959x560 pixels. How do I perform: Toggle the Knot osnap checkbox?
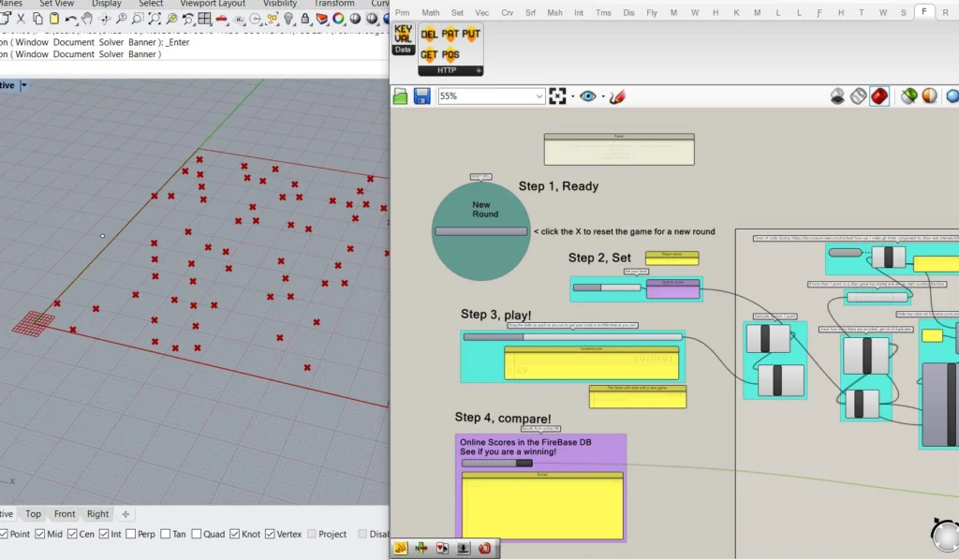click(x=235, y=534)
